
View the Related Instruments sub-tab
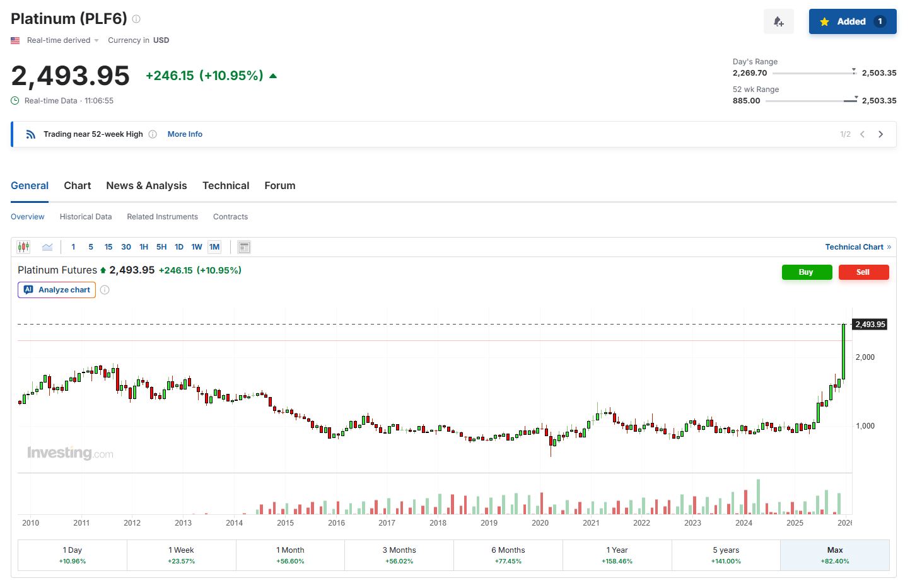[163, 217]
